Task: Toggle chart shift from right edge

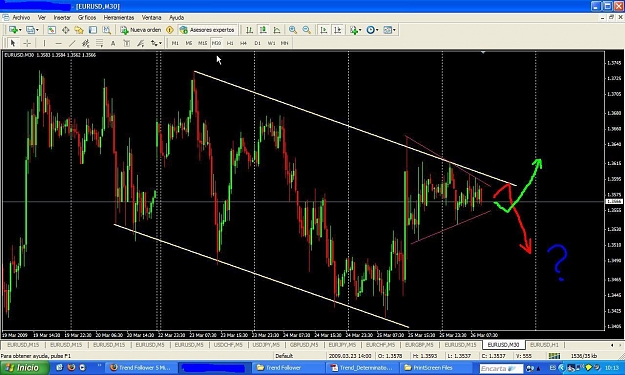Action: coord(338,30)
